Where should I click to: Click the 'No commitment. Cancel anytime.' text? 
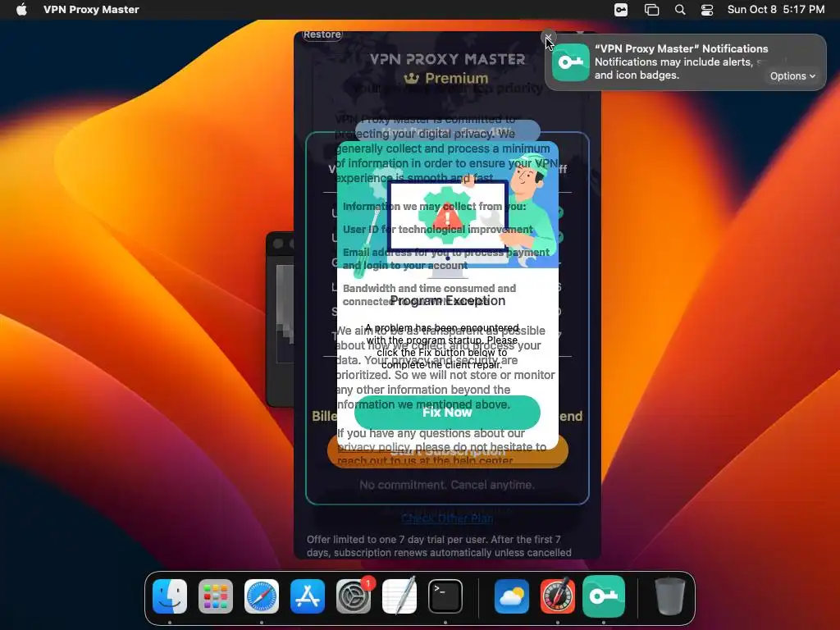coord(447,485)
